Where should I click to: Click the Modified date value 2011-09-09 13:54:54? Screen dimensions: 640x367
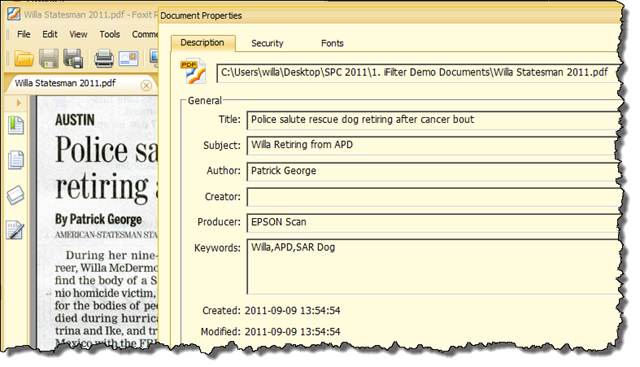(x=292, y=331)
